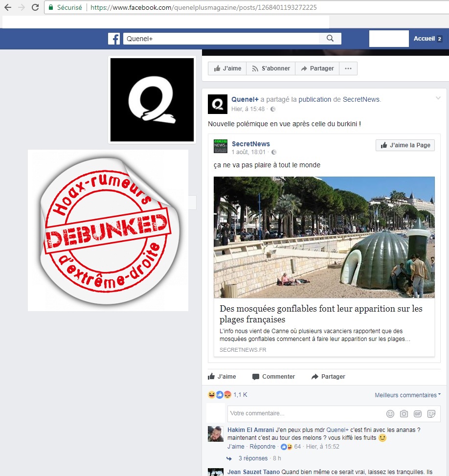Click the SECRETNEWS.FR source domain
The image size is (449, 476).
coord(243,350)
